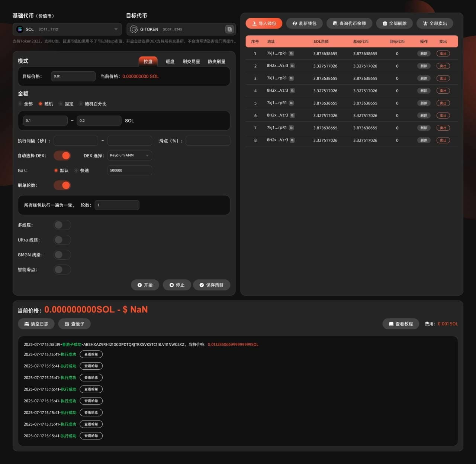Switch to 防夹刷量 mode tab
Screen dimensions: 476x464
tap(216, 61)
